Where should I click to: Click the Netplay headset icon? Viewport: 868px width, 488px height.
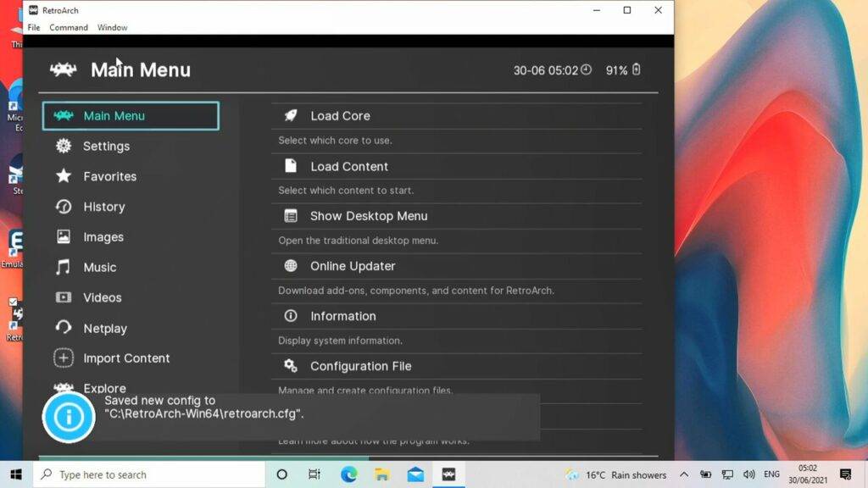click(x=63, y=328)
